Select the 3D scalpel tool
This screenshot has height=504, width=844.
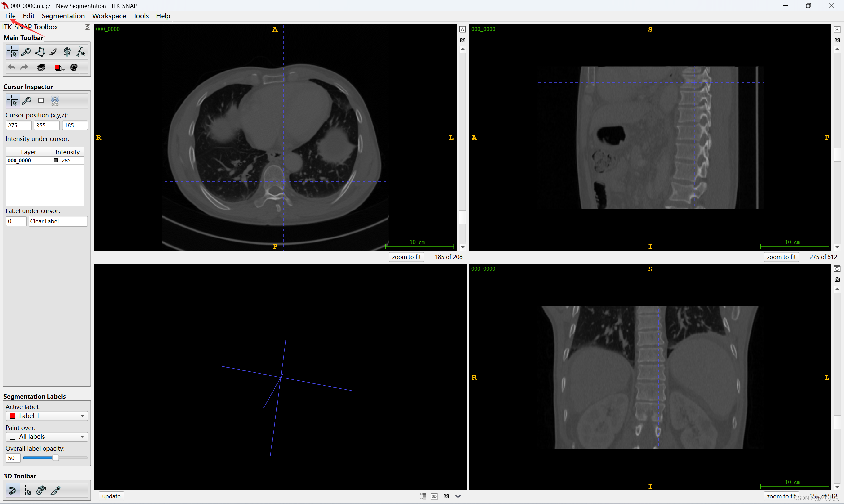coord(55,490)
